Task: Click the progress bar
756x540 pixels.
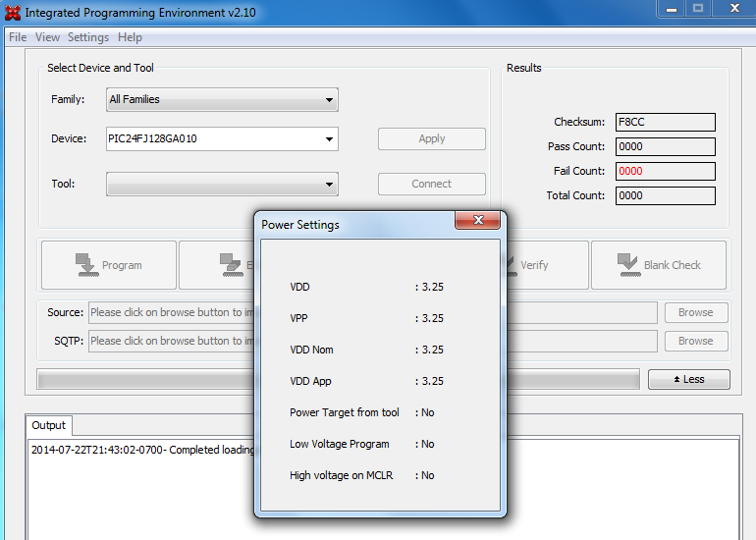Action: point(338,379)
